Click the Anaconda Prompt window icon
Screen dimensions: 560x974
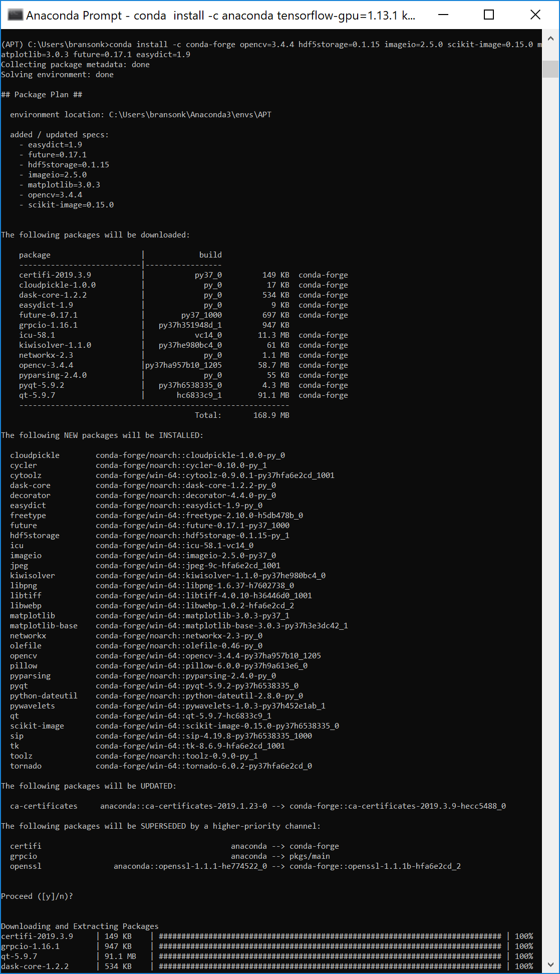point(16,15)
